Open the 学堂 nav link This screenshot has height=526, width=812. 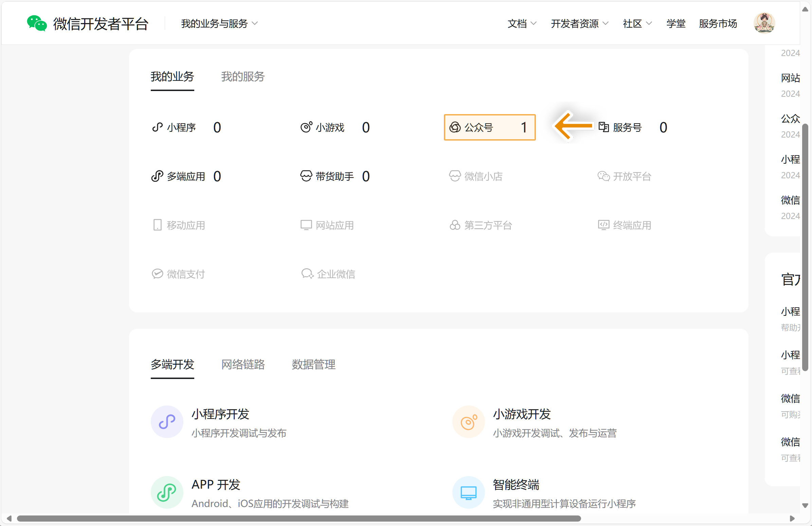pyautogui.click(x=675, y=23)
